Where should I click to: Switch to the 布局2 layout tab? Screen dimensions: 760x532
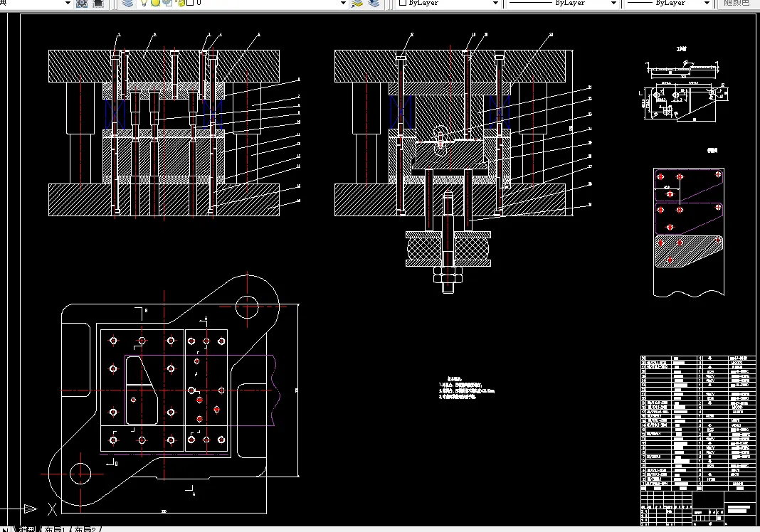(x=85, y=529)
